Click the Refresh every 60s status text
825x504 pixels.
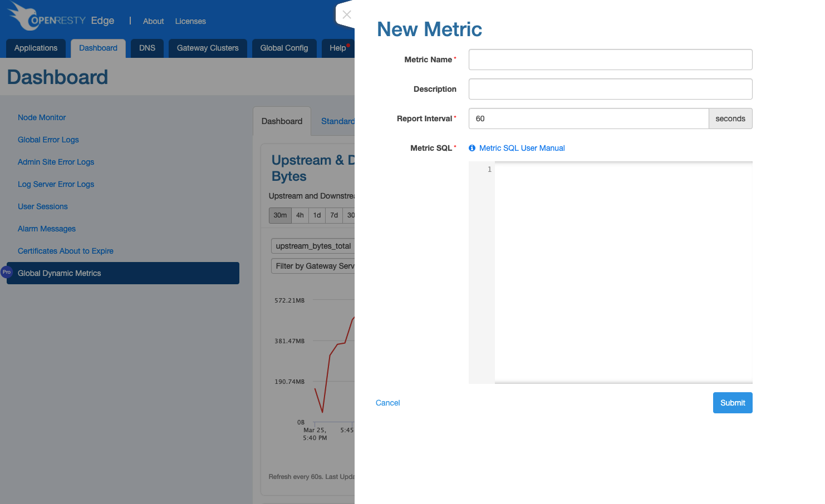(x=311, y=477)
